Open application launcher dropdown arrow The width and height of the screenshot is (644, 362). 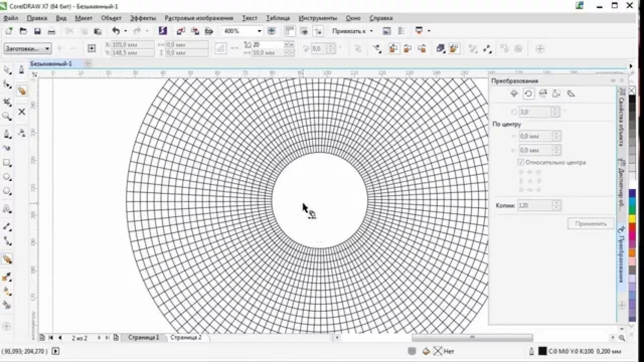pos(429,31)
